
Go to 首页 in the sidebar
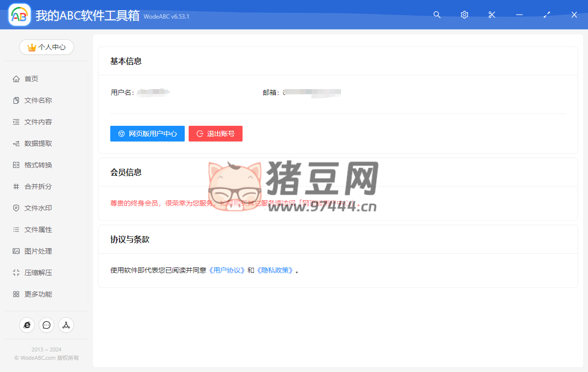tap(31, 79)
